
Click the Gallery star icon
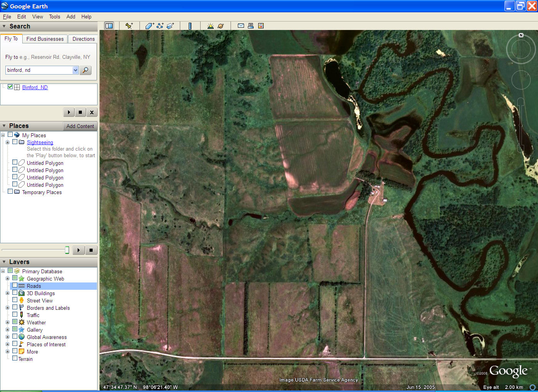[22, 330]
